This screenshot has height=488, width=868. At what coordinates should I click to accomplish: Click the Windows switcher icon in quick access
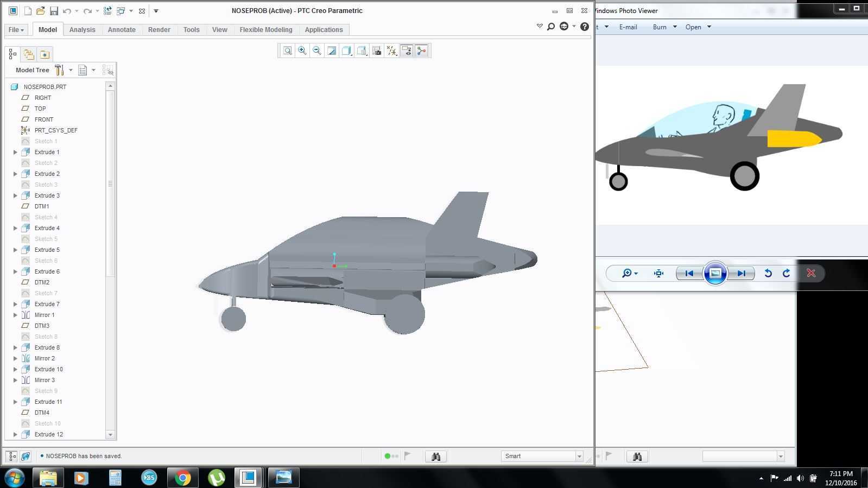click(x=121, y=11)
